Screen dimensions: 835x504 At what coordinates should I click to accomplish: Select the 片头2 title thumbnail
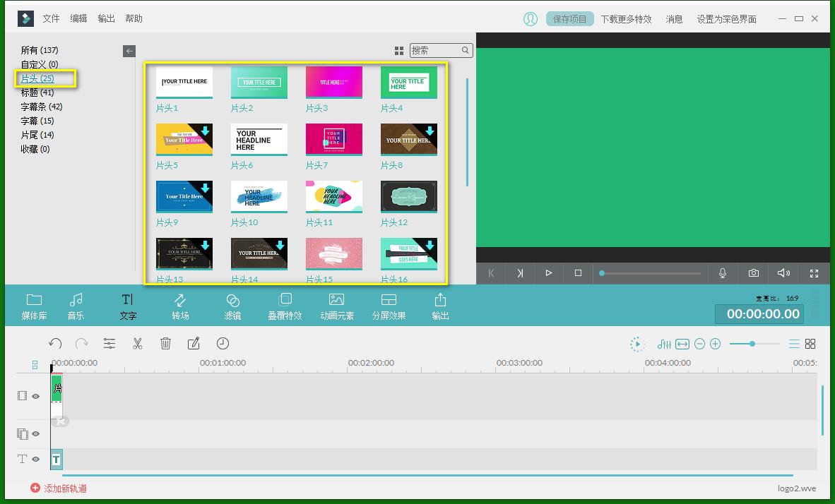(259, 82)
